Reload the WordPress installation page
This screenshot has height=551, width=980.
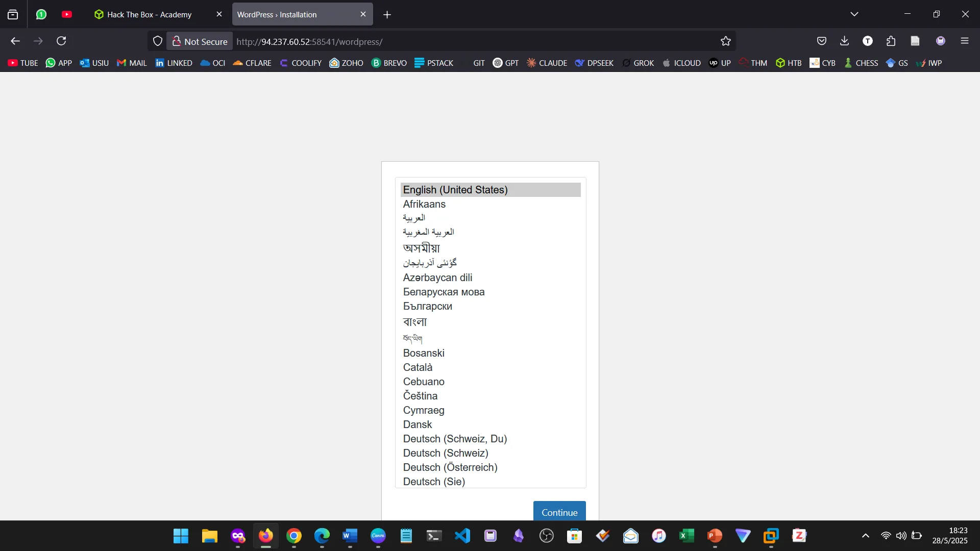61,41
